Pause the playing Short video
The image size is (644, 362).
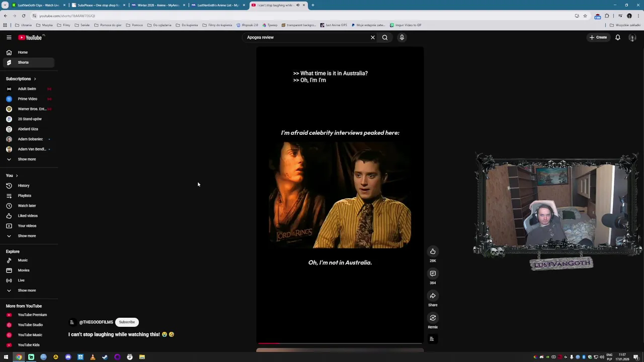(340, 195)
